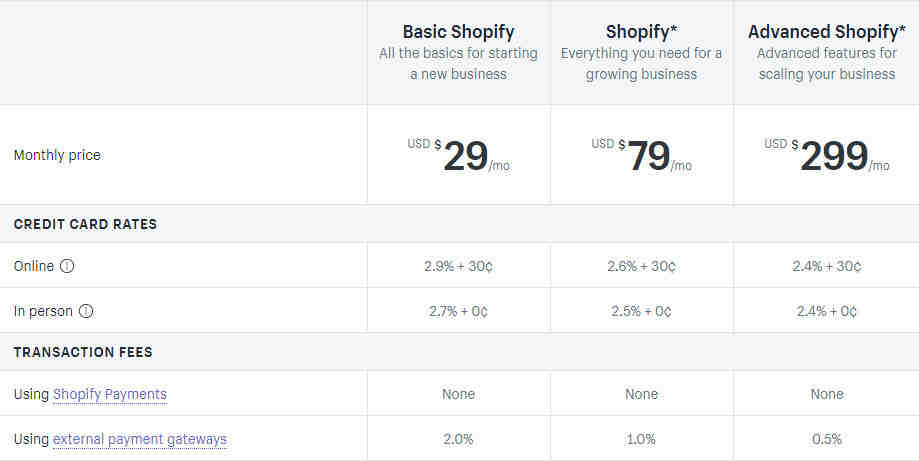The width and height of the screenshot is (919, 461).
Task: Select the Shopify* plan heading
Action: [641, 32]
